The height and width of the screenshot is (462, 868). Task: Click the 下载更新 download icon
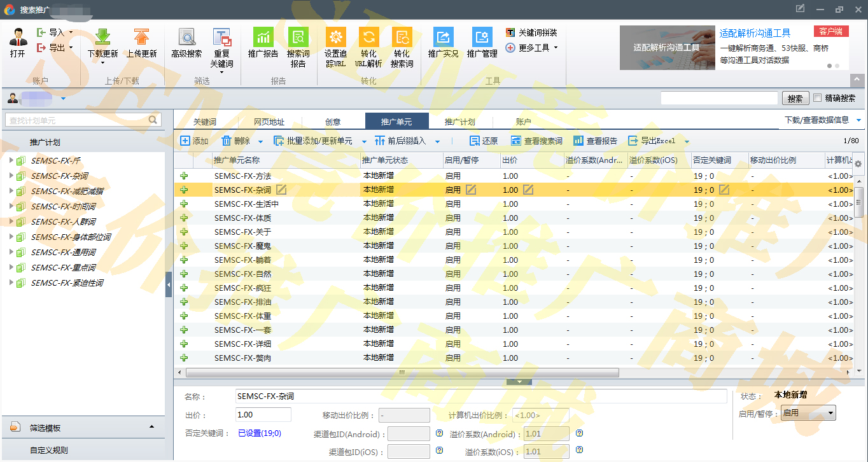click(x=102, y=38)
